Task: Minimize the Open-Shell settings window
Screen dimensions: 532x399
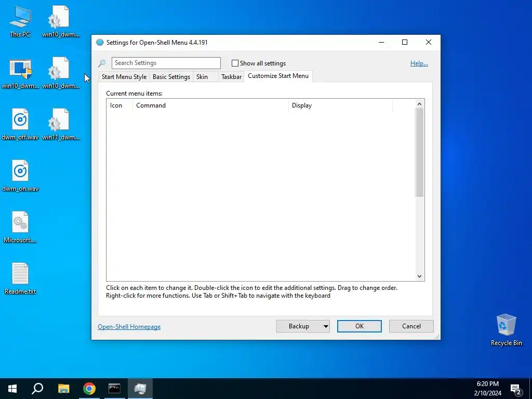Action: 381,42
